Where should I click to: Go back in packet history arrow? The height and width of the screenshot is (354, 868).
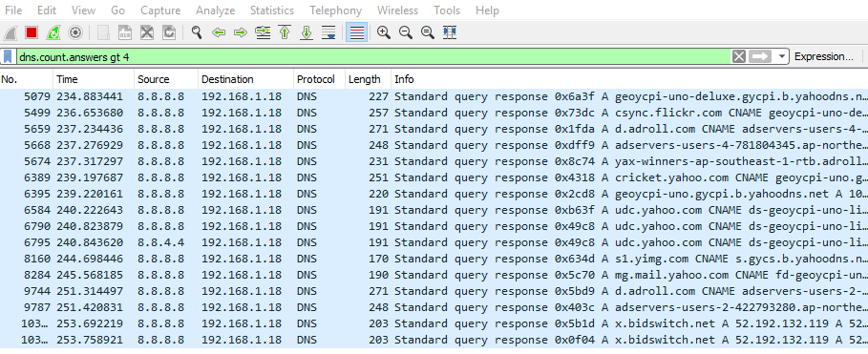(x=219, y=33)
